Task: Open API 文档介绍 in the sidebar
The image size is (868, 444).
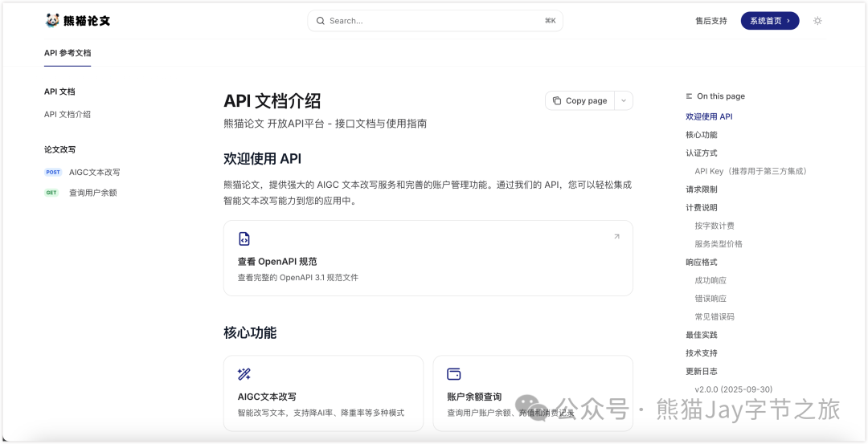Action: coord(68,115)
